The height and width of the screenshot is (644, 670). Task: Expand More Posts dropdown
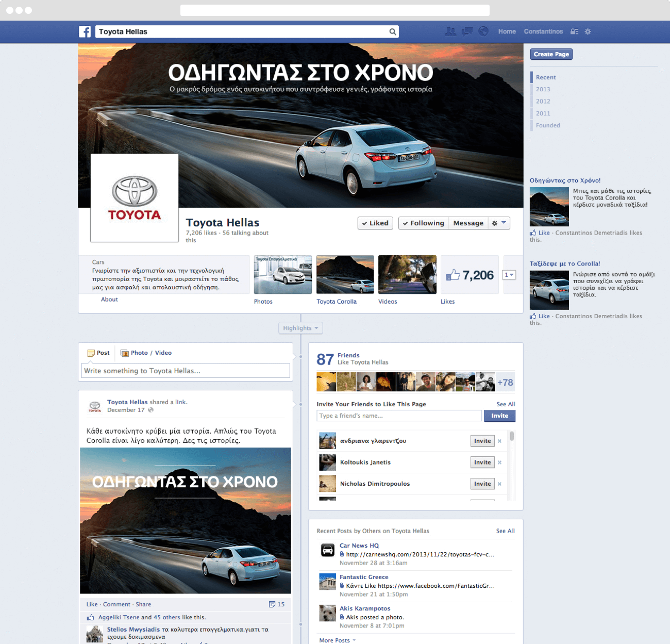(338, 640)
